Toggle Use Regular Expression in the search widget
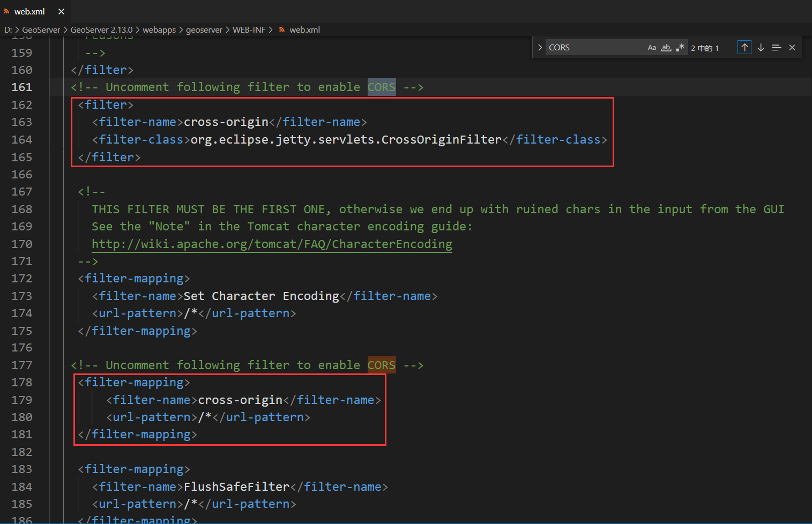Image resolution: width=812 pixels, height=524 pixels. (x=680, y=47)
